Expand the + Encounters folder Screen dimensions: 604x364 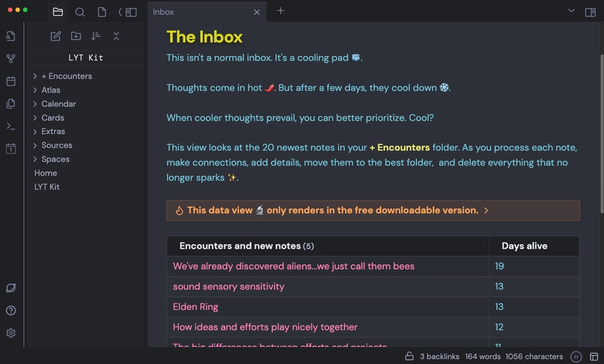(35, 76)
